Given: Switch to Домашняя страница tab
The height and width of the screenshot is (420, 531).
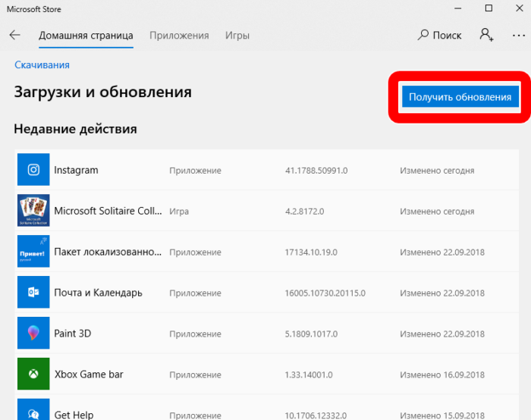Looking at the screenshot, I should pos(86,36).
